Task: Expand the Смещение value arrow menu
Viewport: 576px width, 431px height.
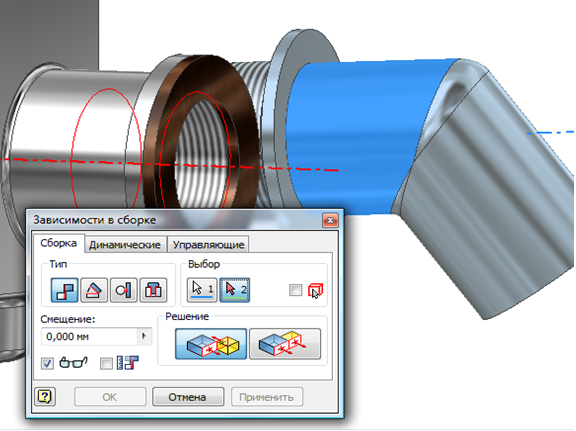Action: pyautogui.click(x=144, y=336)
